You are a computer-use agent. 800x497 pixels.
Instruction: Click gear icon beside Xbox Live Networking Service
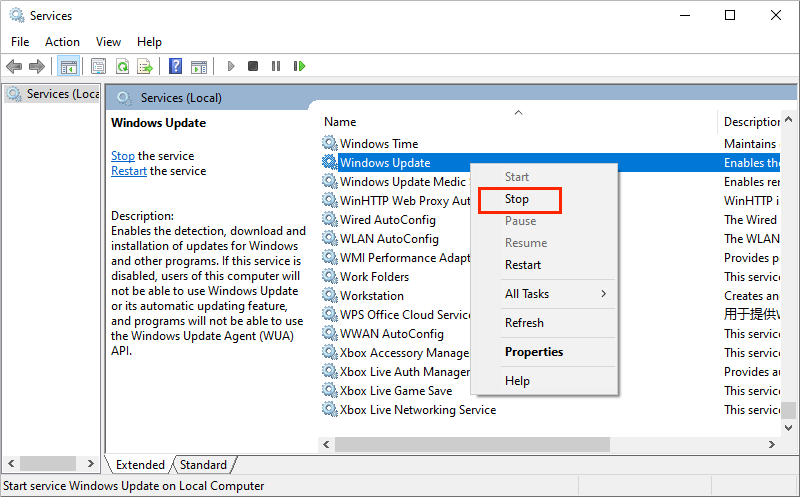tap(330, 409)
